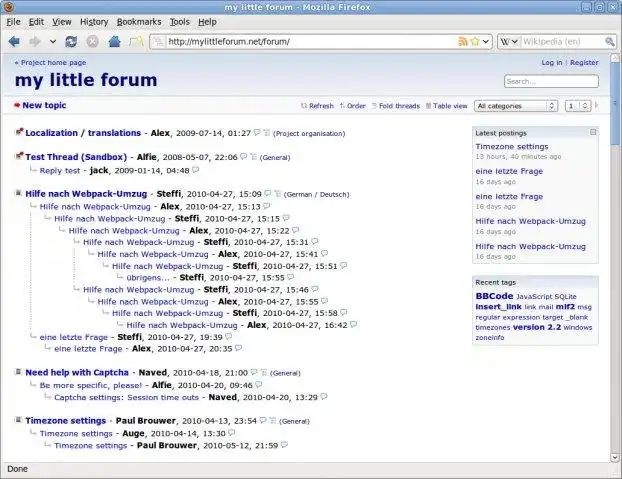622x479 pixels.
Task: Fold the Timezone settings thread icon
Action: (x=18, y=420)
